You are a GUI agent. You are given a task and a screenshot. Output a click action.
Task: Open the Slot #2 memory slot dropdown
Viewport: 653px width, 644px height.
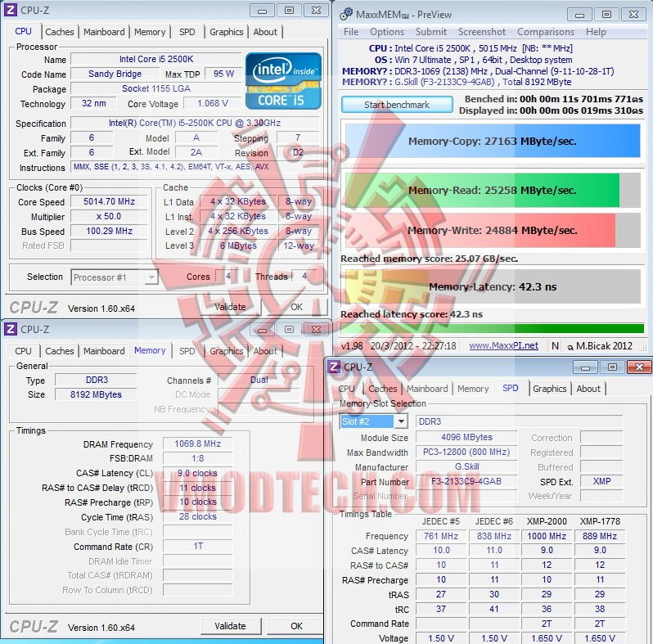tap(373, 421)
